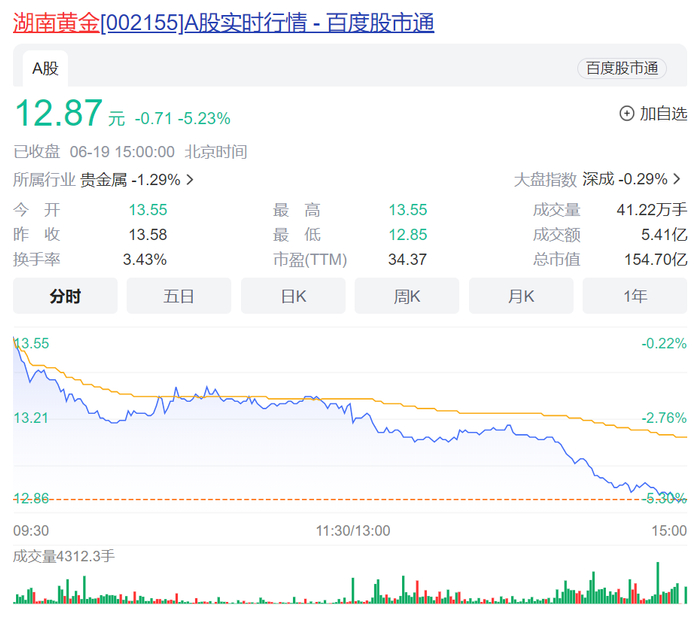Click the 11:30/13:00 time axis label
Viewport: 700px width, 620px height.
(x=353, y=531)
